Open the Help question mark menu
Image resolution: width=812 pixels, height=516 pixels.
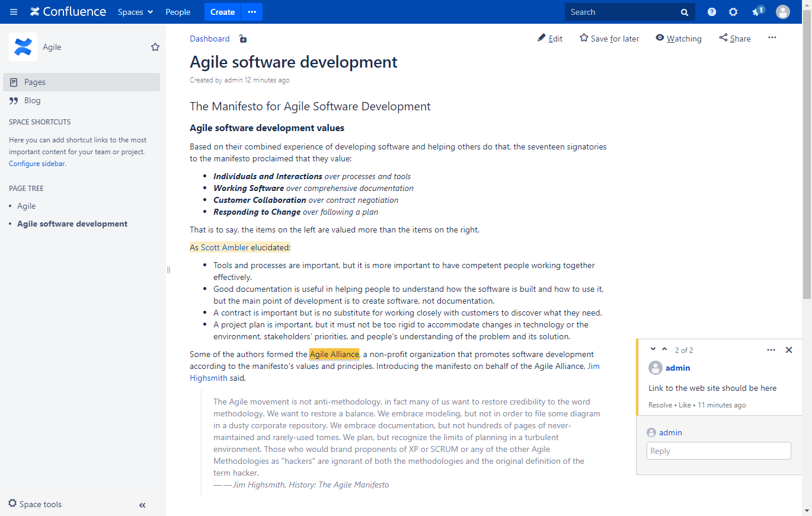point(712,12)
